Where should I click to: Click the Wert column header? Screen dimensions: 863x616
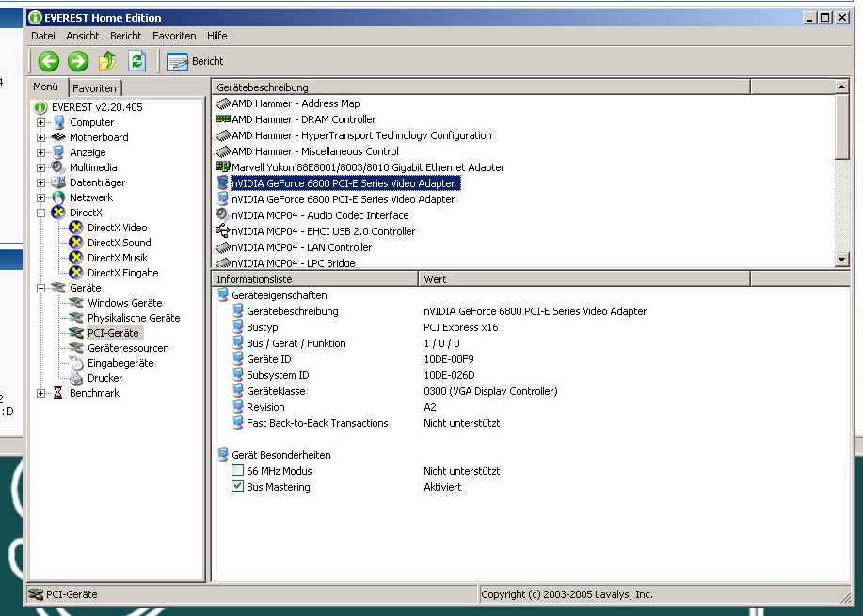[583, 279]
